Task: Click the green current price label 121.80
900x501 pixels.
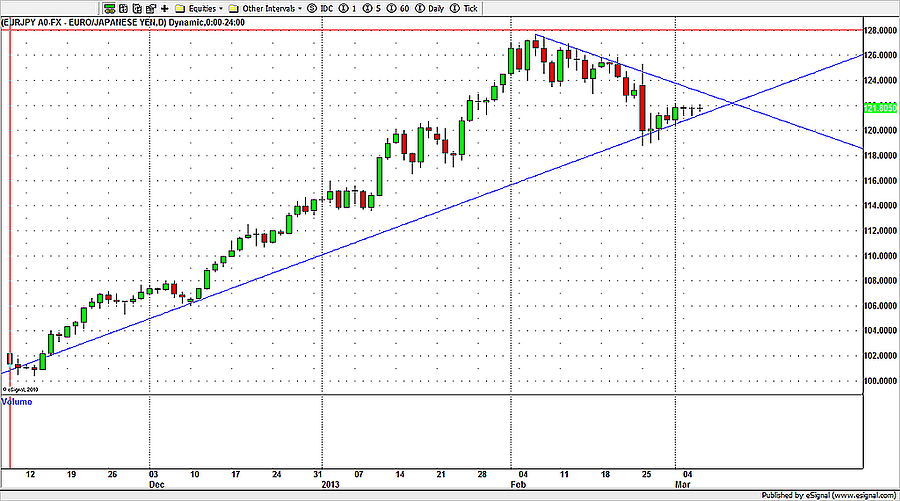Action: (878, 107)
